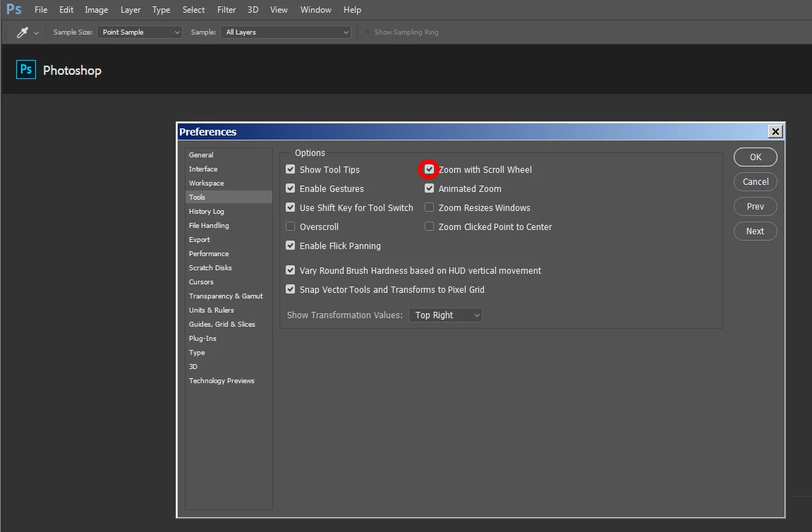Select Guides, Grid & Slices category
812x532 pixels.
click(229, 325)
